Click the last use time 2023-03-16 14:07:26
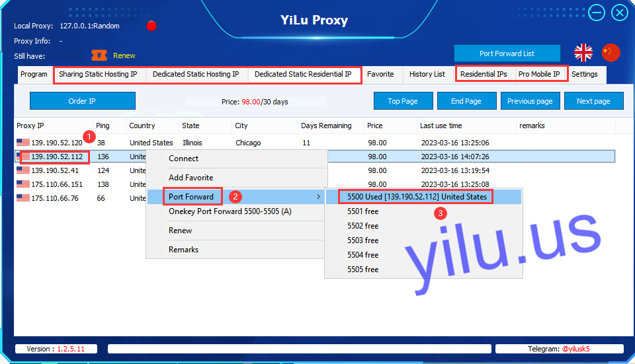 [x=455, y=157]
